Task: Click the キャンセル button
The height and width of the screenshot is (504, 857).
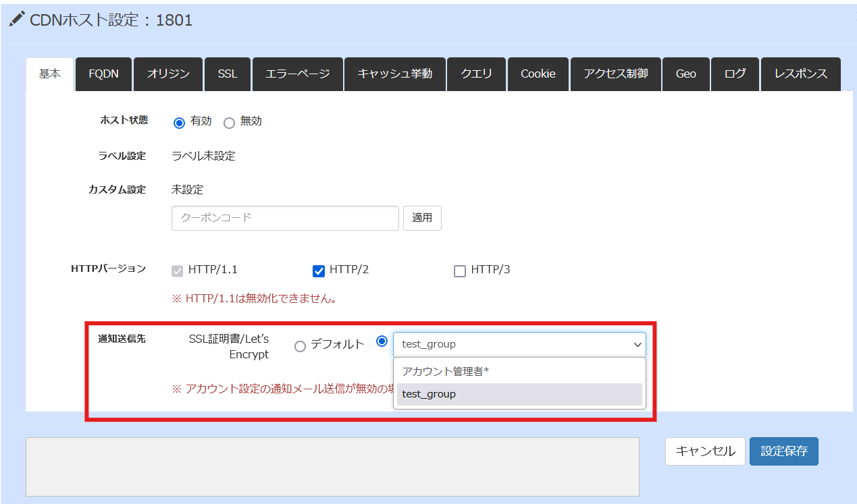Action: [705, 451]
